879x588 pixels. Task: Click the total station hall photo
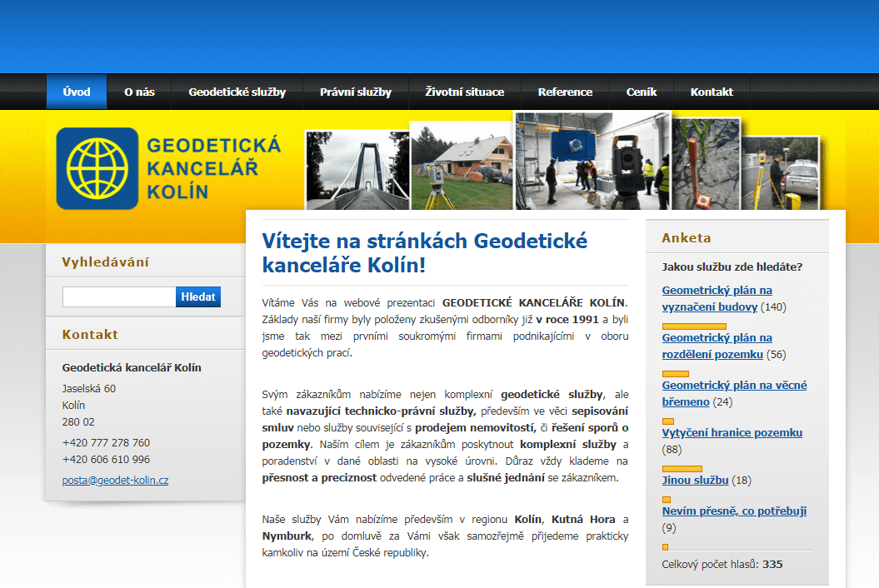592,162
